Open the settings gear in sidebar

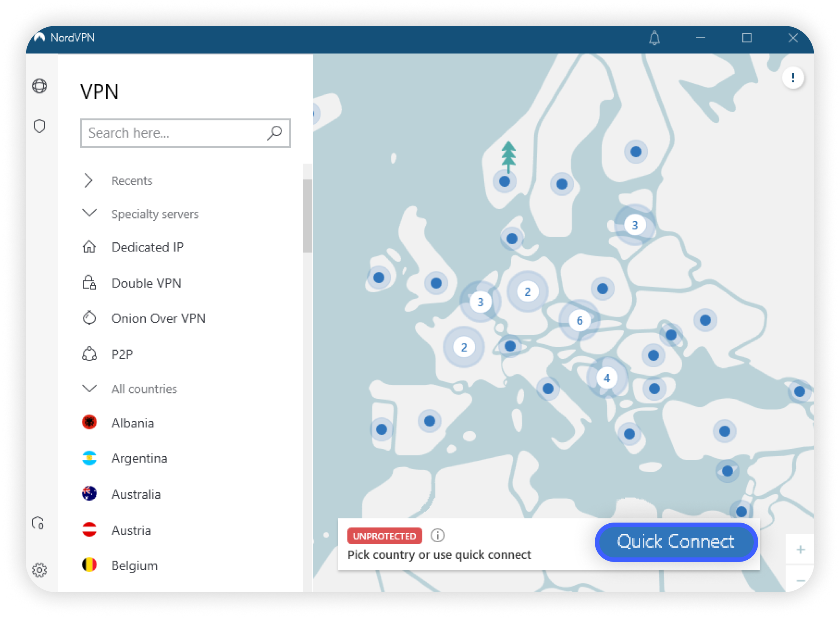click(x=39, y=570)
